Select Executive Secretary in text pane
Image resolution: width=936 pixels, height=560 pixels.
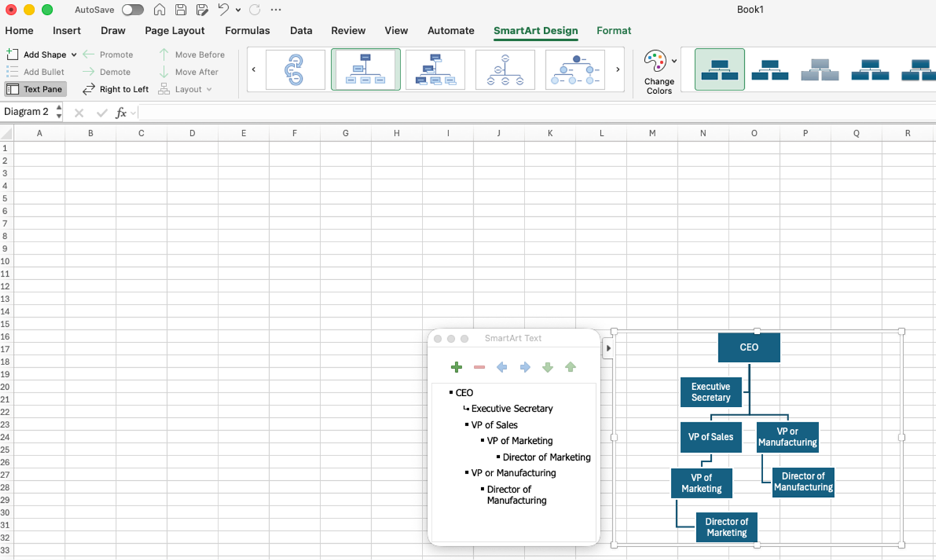click(512, 409)
